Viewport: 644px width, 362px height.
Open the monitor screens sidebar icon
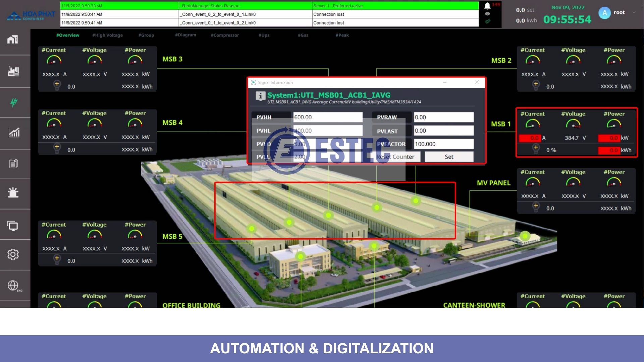click(x=13, y=226)
